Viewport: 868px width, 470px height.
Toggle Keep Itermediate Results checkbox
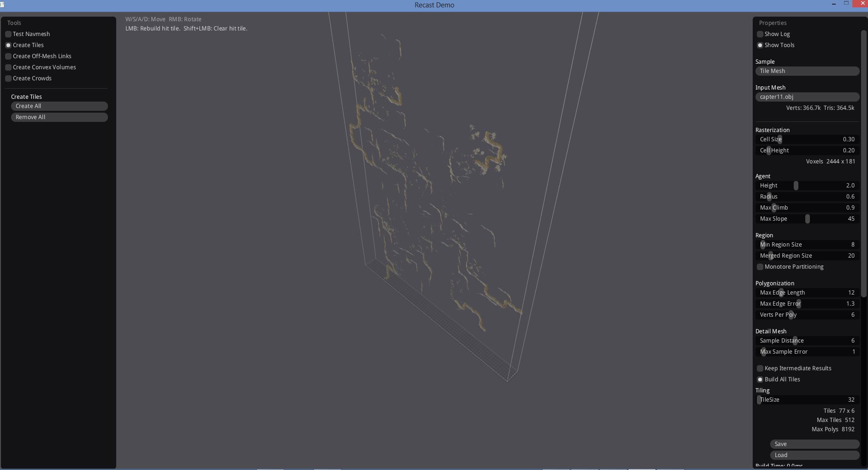(x=760, y=368)
